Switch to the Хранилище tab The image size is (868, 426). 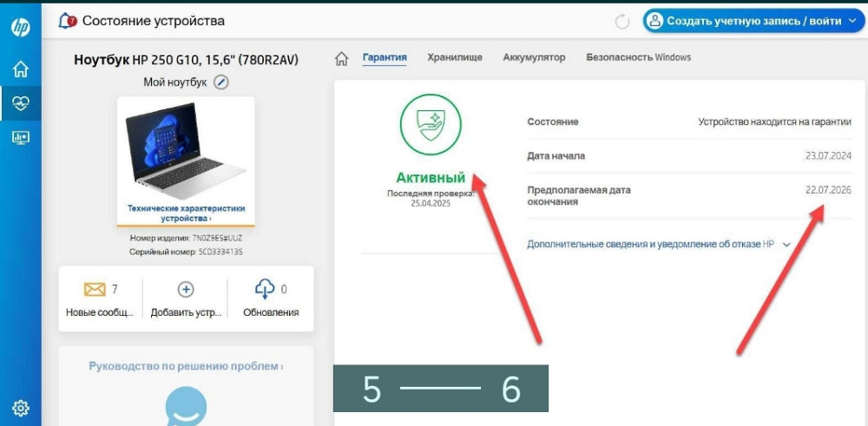point(455,57)
